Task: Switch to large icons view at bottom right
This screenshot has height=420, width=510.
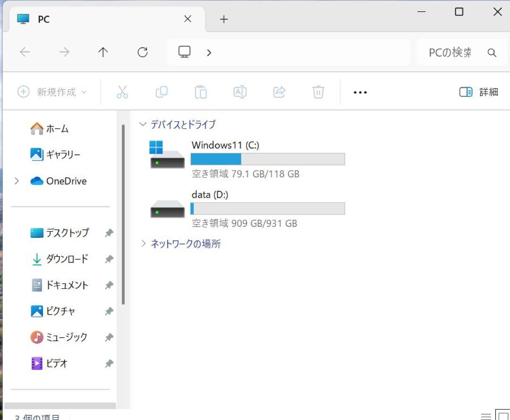Action: 503,416
